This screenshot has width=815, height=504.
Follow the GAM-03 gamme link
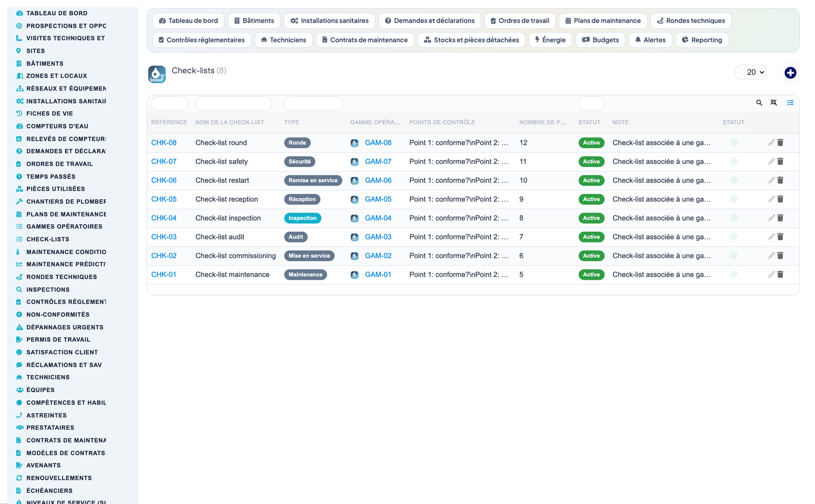[378, 237]
